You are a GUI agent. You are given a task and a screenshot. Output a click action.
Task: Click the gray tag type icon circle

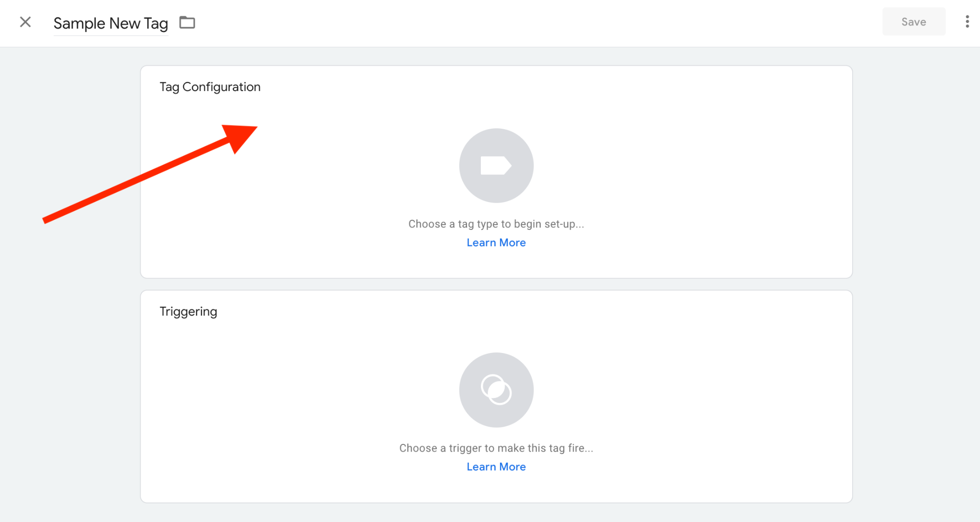click(496, 165)
